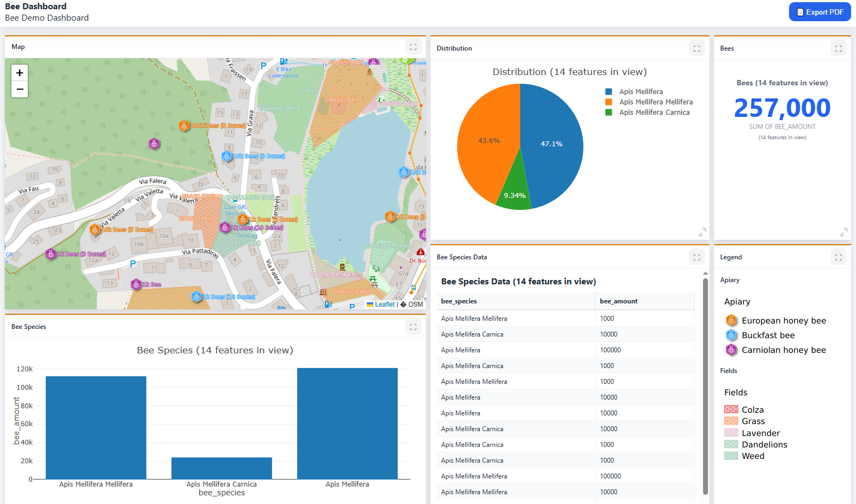Click the first Apis Mellifera Mellifera 1000 row
Image resolution: width=856 pixels, height=504 pixels.
tap(565, 319)
